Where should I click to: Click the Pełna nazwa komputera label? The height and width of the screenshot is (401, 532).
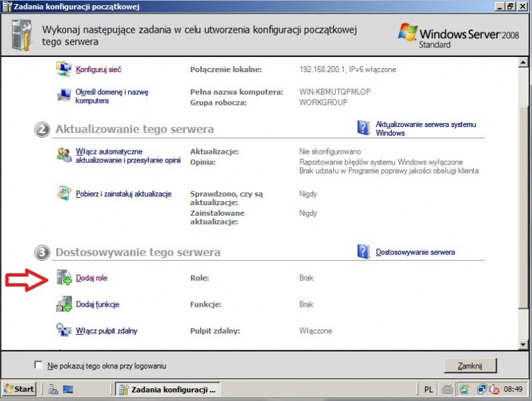236,92
